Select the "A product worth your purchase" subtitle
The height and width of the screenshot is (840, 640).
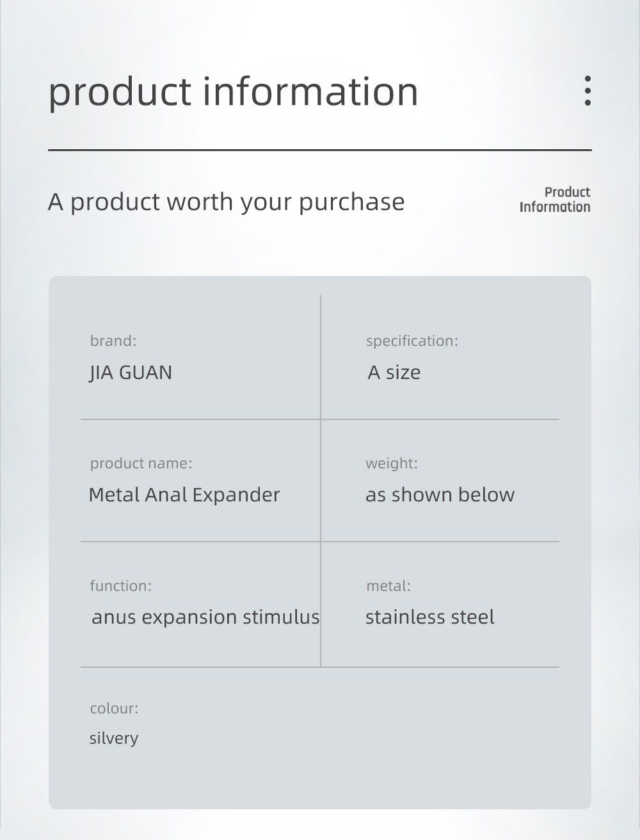click(x=226, y=202)
